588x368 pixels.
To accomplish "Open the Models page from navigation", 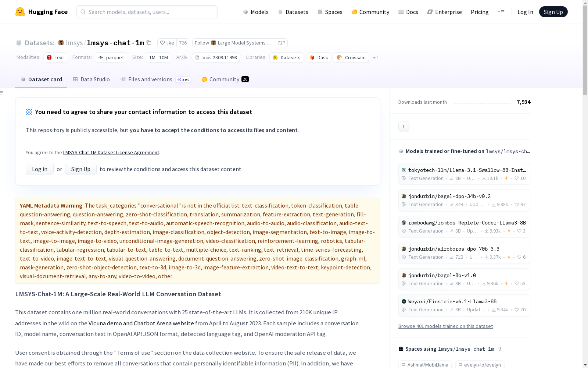I will (256, 12).
